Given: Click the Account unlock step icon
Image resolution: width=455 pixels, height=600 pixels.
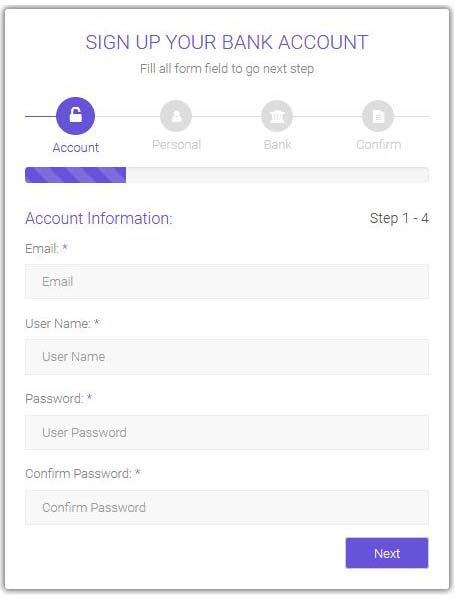Looking at the screenshot, I should click(x=75, y=116).
